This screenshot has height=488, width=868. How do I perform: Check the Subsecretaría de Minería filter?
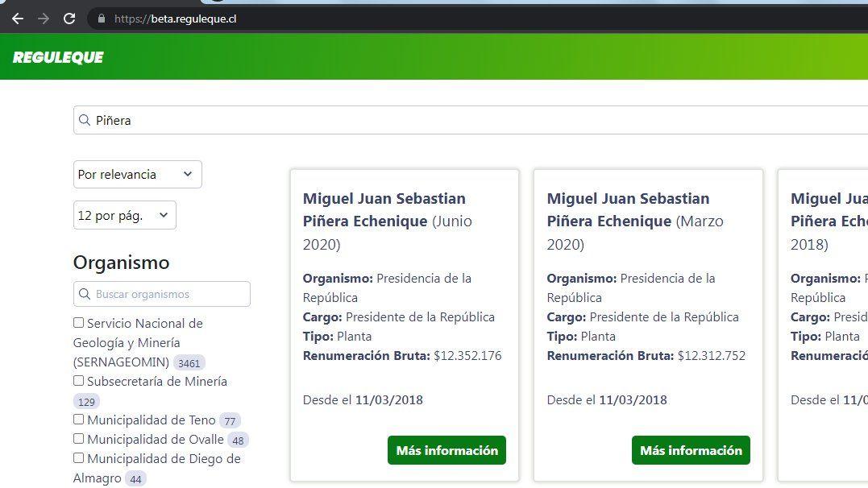click(79, 381)
